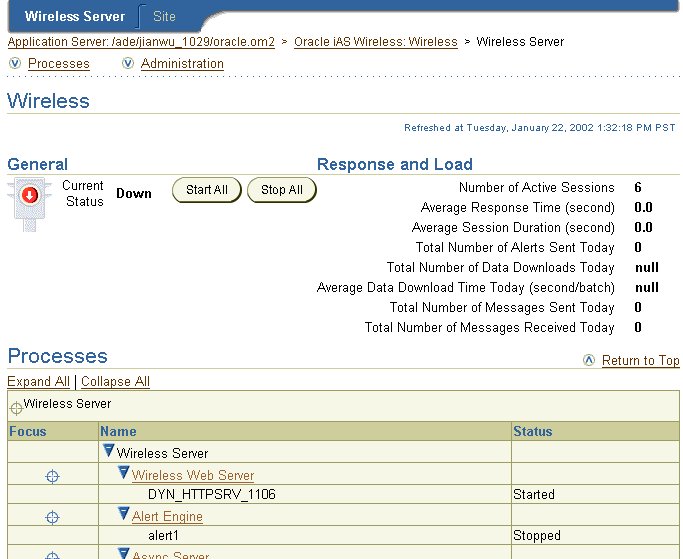683x559 pixels.
Task: Click the focus icon for Wireless Web Server
Action: [x=52, y=476]
